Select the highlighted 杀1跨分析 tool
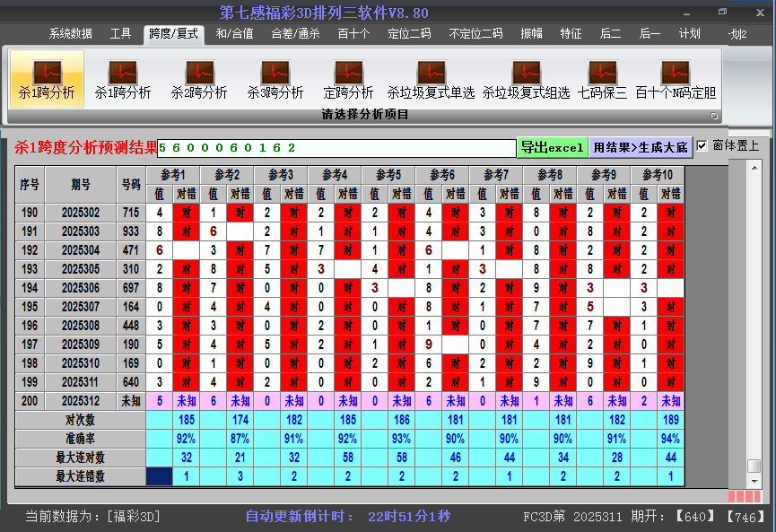776x532 pixels. (45, 78)
